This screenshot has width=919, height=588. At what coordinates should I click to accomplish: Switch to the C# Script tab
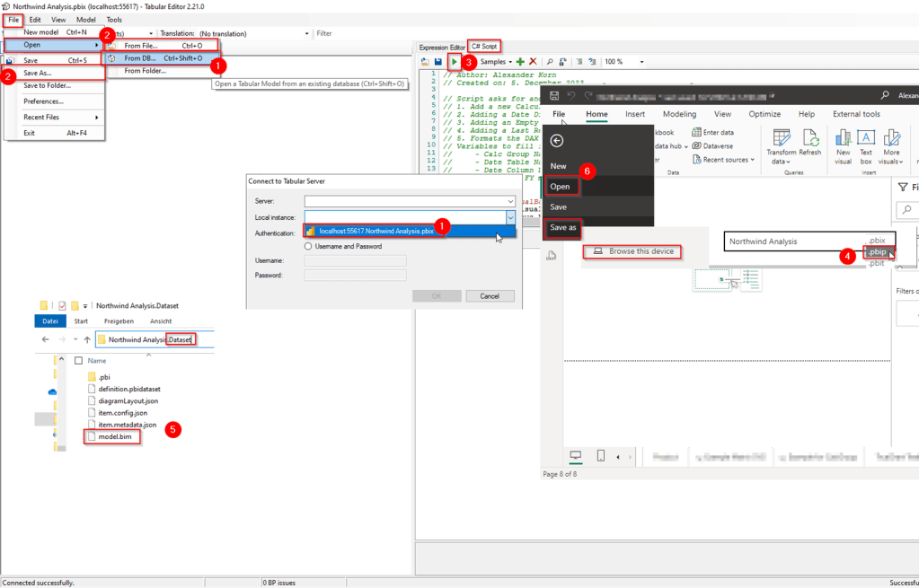pos(484,47)
